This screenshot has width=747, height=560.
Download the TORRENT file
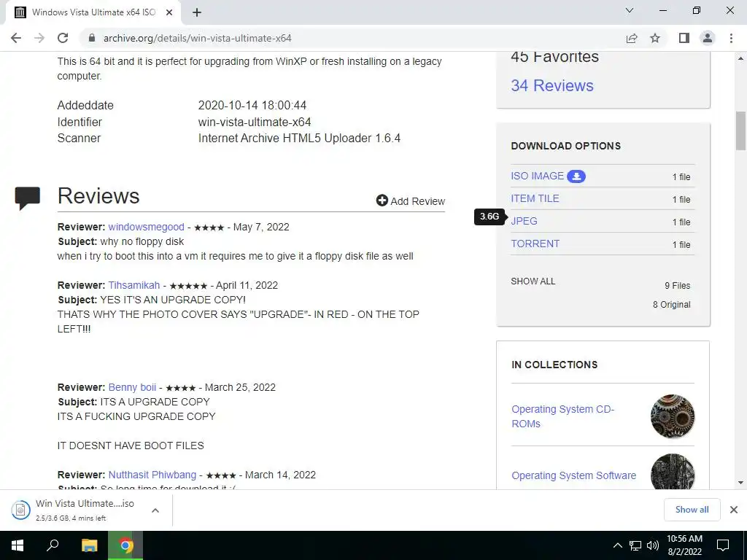tap(535, 244)
